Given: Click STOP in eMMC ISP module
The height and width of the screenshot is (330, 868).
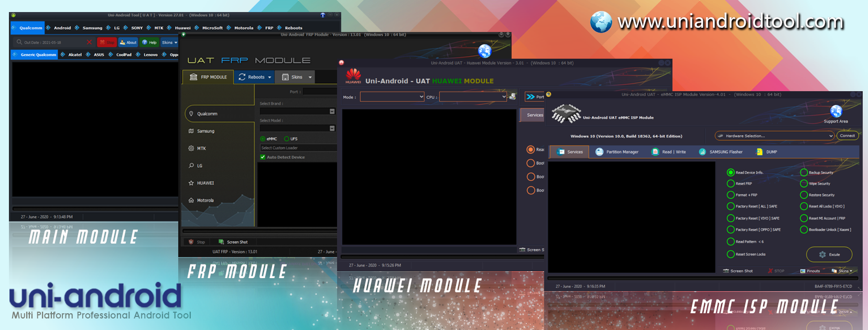Looking at the screenshot, I should [776, 271].
